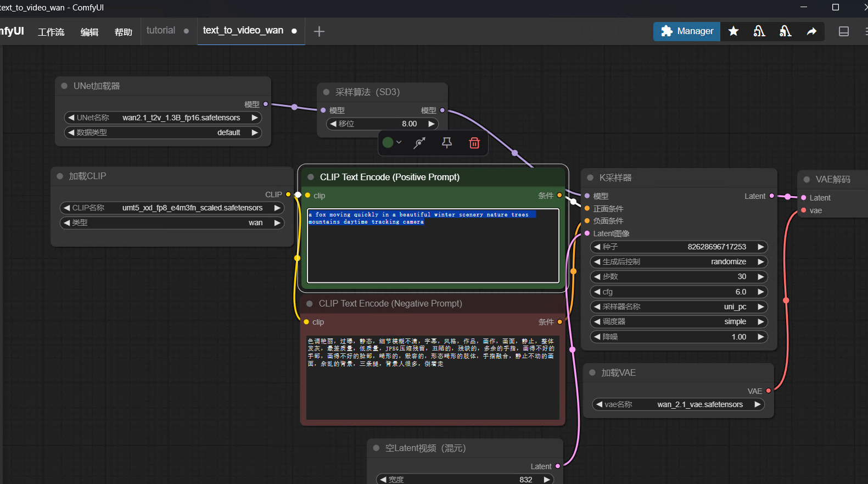Open UNet名称 model combo wan2.1_t2v_1.3B
The height and width of the screenshot is (484, 868).
click(x=163, y=118)
